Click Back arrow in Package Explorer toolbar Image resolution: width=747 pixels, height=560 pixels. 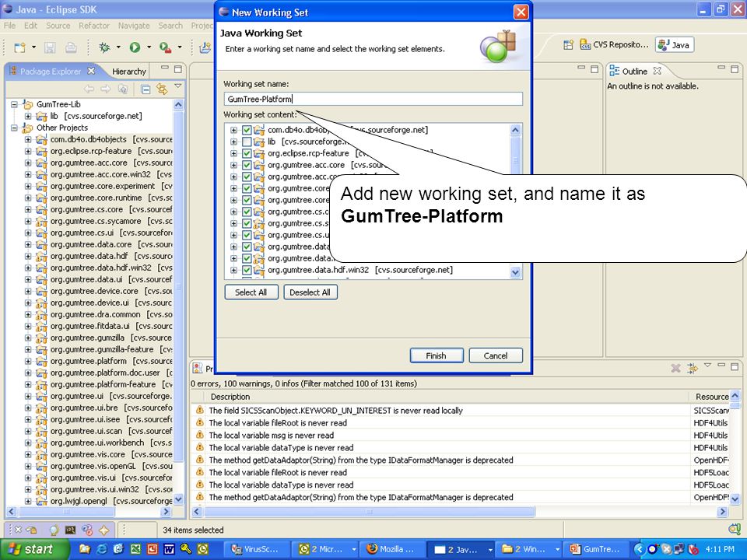[x=89, y=89]
